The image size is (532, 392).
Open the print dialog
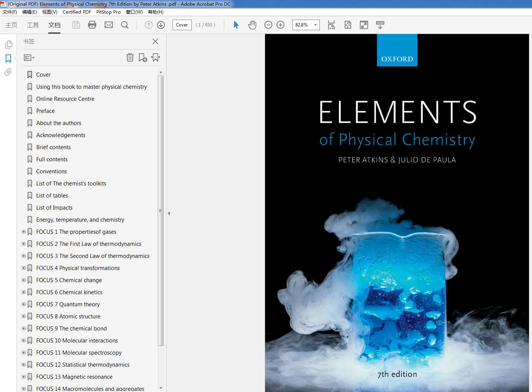pyautogui.click(x=92, y=25)
